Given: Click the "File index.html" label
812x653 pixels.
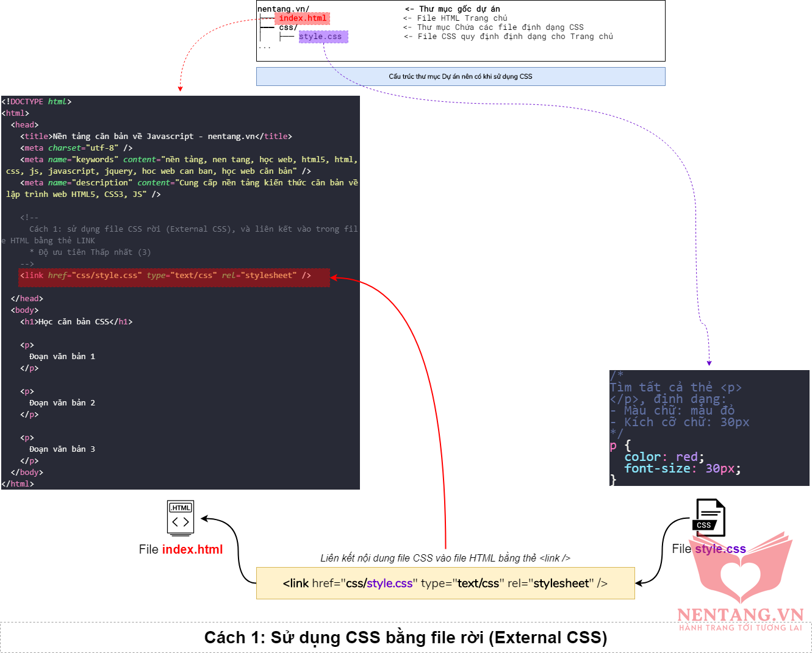Looking at the screenshot, I should [181, 549].
